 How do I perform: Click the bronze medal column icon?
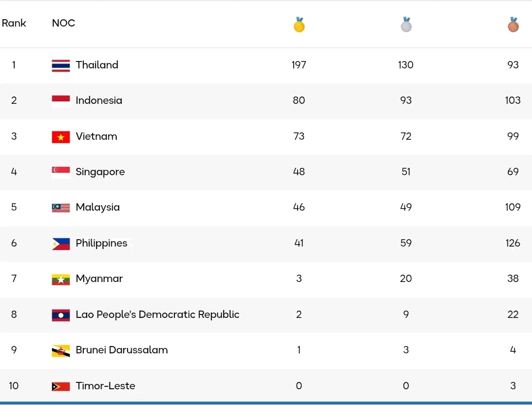(x=513, y=25)
